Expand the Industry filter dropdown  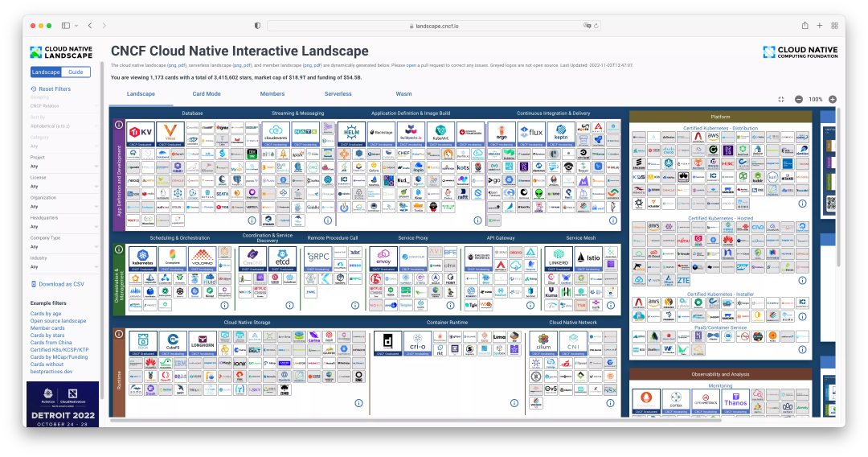[x=64, y=267]
